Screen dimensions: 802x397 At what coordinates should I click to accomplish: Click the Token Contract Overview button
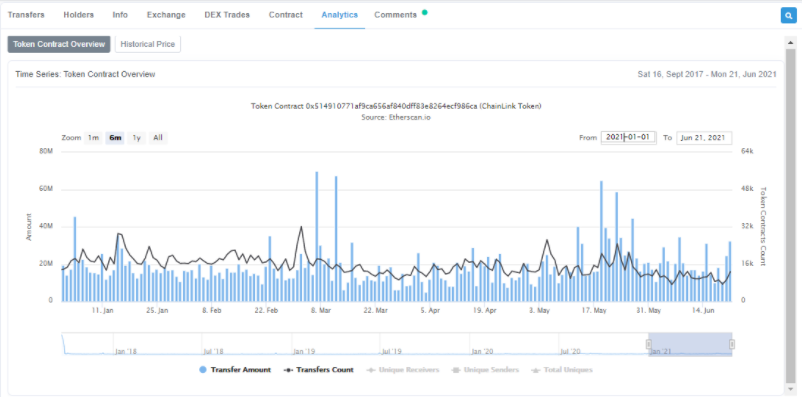point(59,44)
